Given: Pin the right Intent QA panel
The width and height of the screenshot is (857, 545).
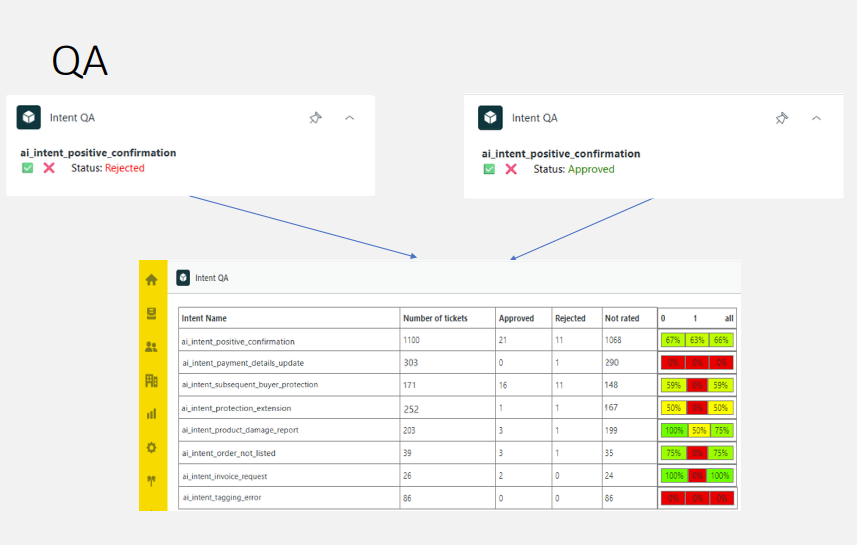Looking at the screenshot, I should [782, 118].
